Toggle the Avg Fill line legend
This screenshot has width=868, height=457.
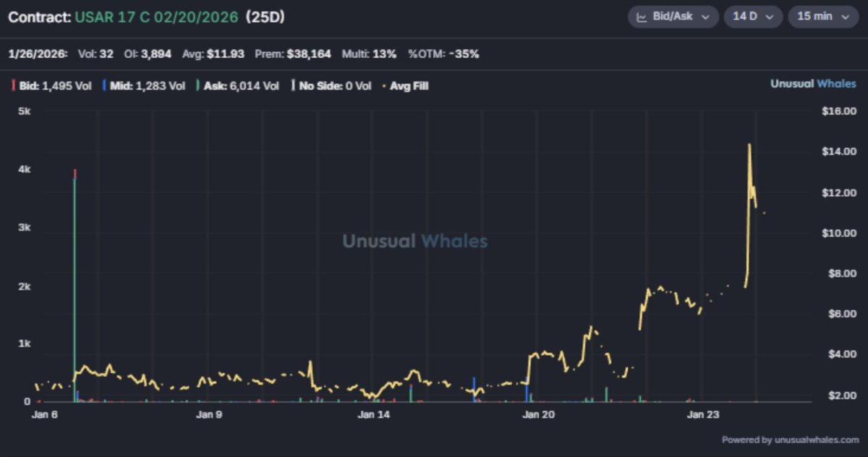pyautogui.click(x=408, y=86)
